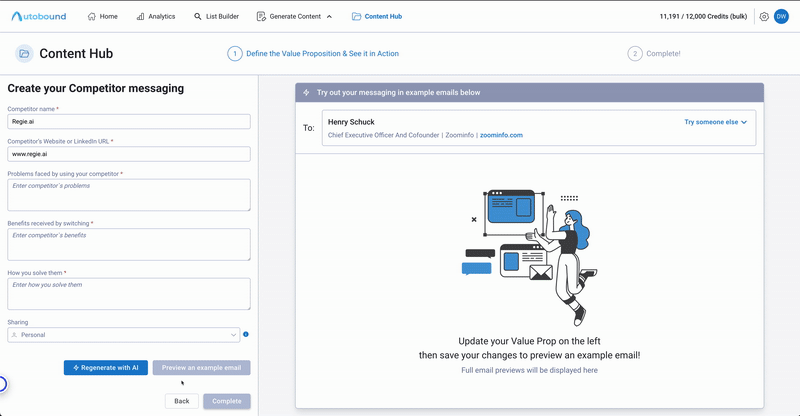Click the Generate Content document icon
The height and width of the screenshot is (416, 800).
261,16
